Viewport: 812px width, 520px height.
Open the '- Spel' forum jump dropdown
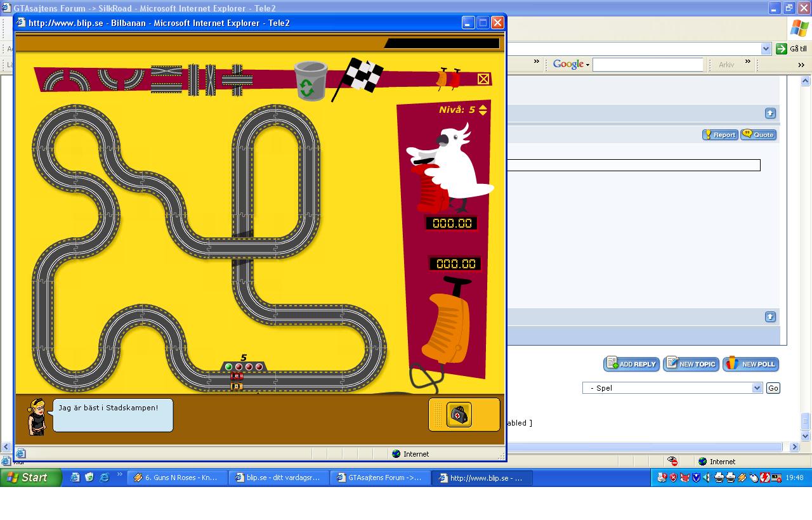pyautogui.click(x=672, y=388)
